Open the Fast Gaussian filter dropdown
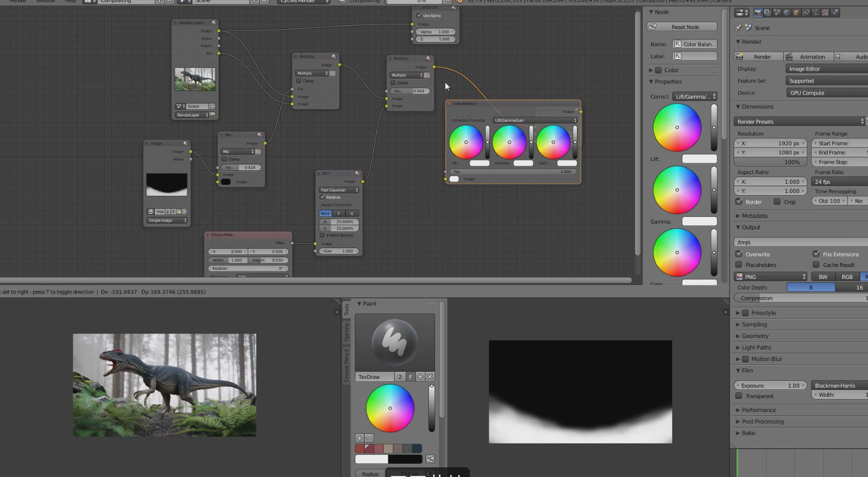This screenshot has width=868, height=477. click(x=339, y=190)
